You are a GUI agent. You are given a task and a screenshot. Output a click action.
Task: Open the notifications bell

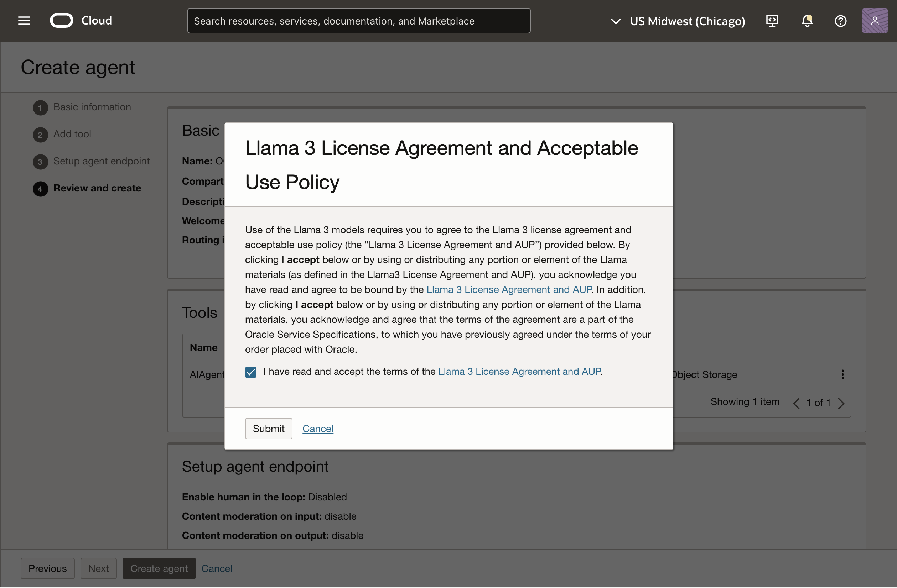[x=807, y=21]
